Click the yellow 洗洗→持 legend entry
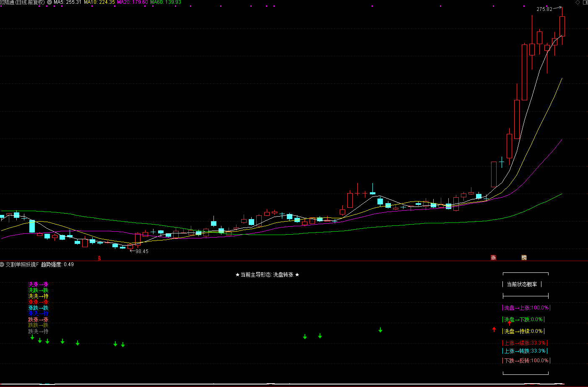588x387 pixels. [38, 296]
